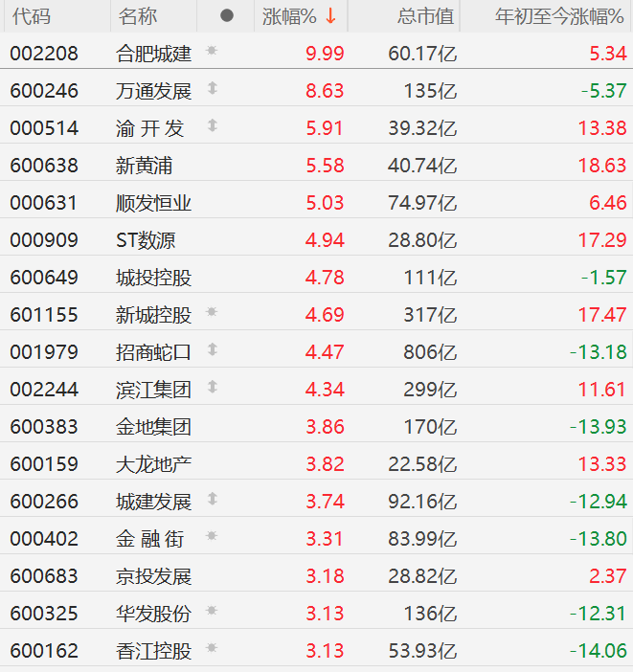The height and width of the screenshot is (672, 633).
Task: Open the stock name 城投控股
Action: click(153, 278)
